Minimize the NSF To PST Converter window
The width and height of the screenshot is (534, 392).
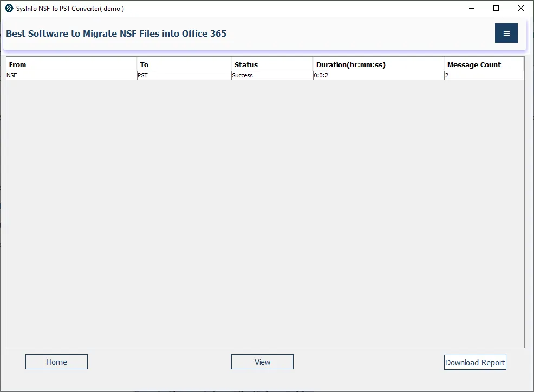point(471,9)
